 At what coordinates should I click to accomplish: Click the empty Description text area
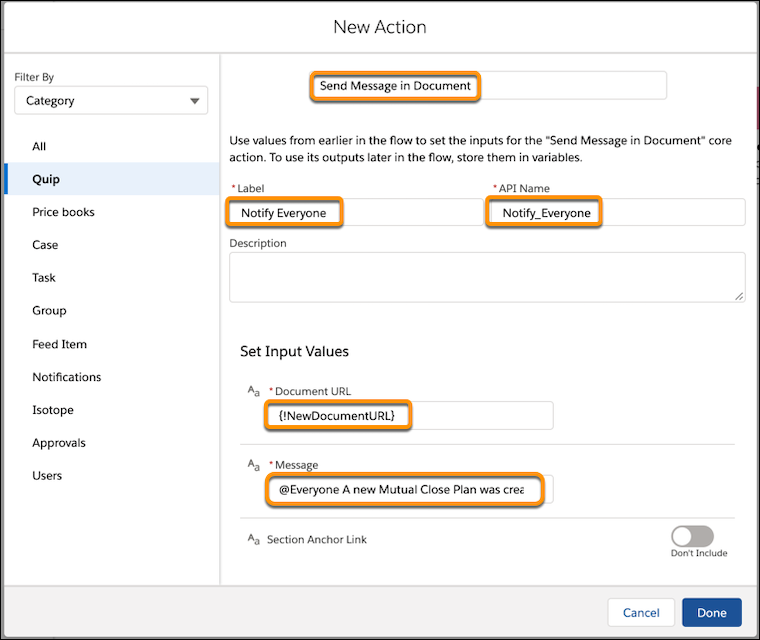(487, 277)
